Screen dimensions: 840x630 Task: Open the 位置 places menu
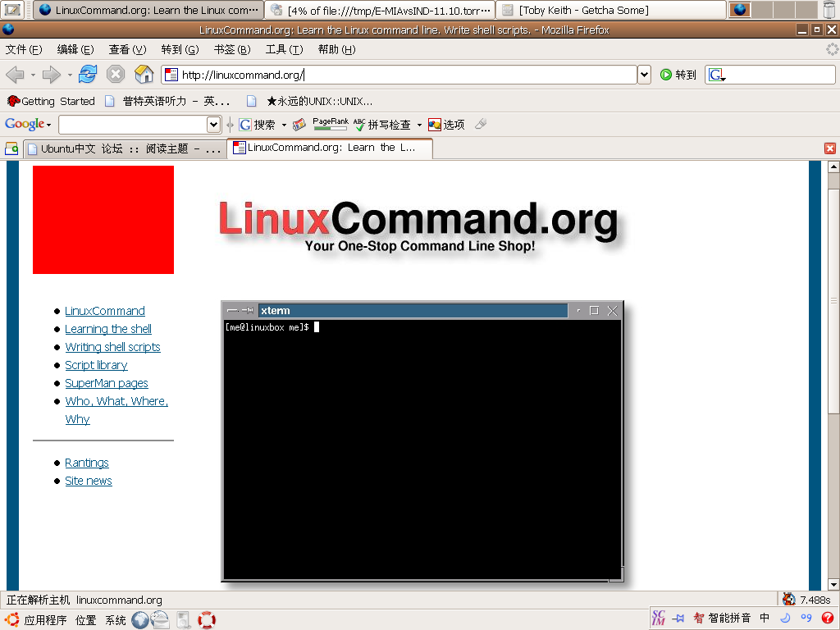point(85,620)
